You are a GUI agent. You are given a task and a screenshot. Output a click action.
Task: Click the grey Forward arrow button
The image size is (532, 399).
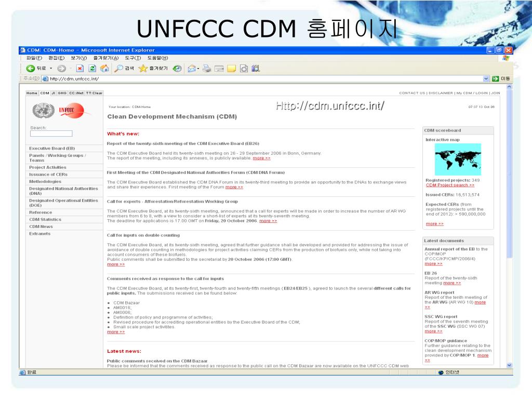[x=61, y=69]
